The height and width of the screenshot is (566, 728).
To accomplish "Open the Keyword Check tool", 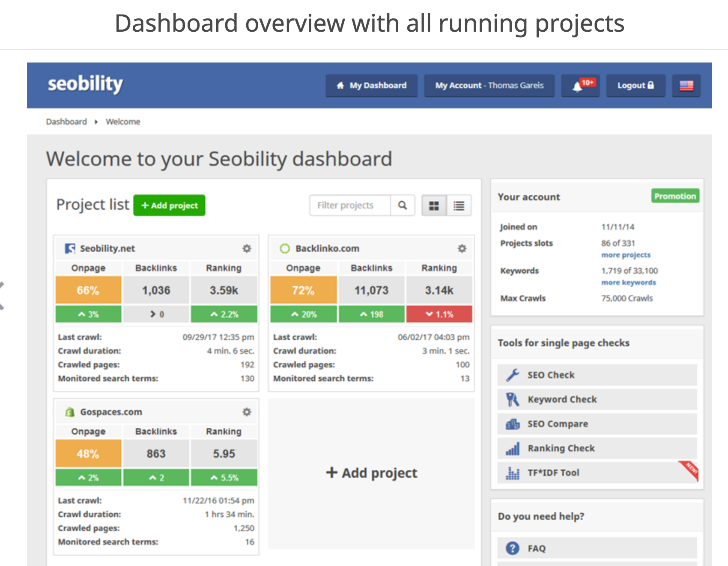I will pyautogui.click(x=597, y=399).
